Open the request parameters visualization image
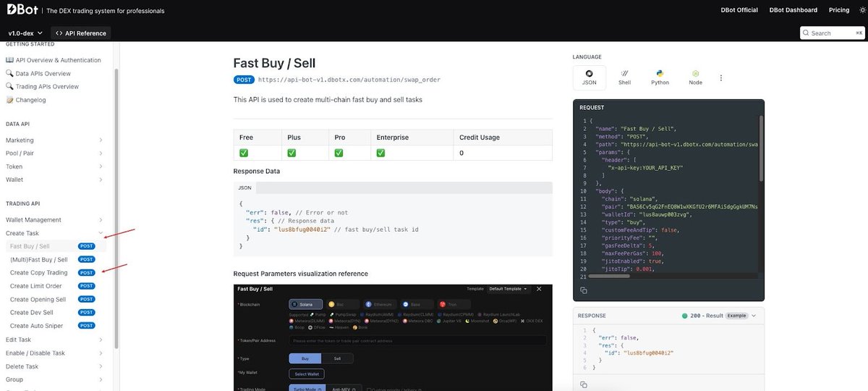This screenshot has height=391, width=868. [393, 337]
